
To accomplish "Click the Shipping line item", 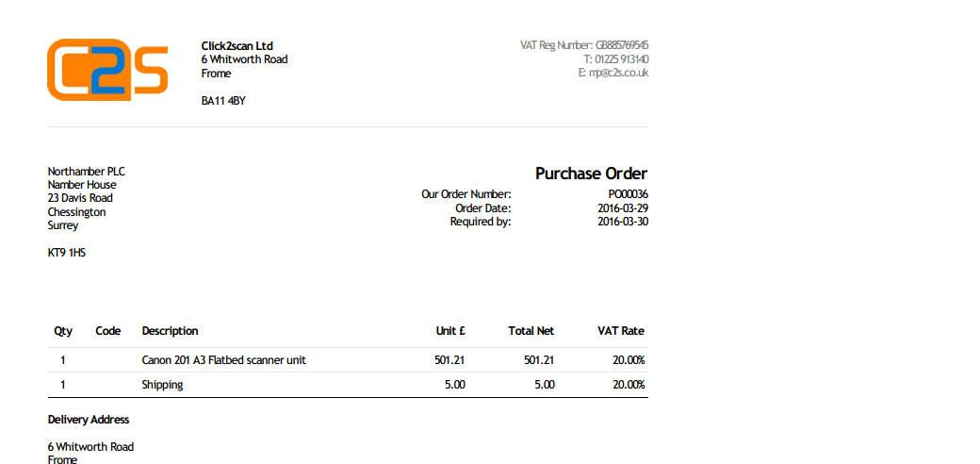I will pyautogui.click(x=162, y=385).
